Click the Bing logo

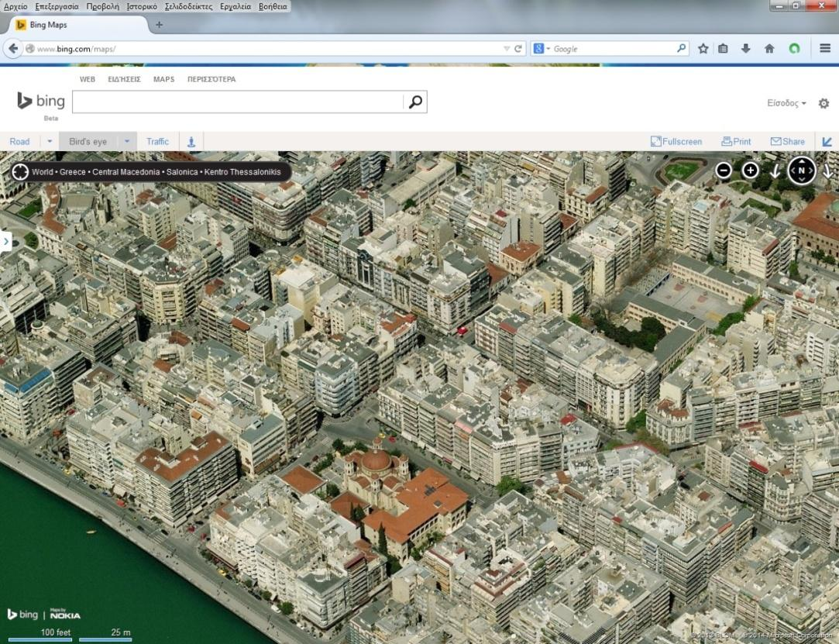pos(41,101)
